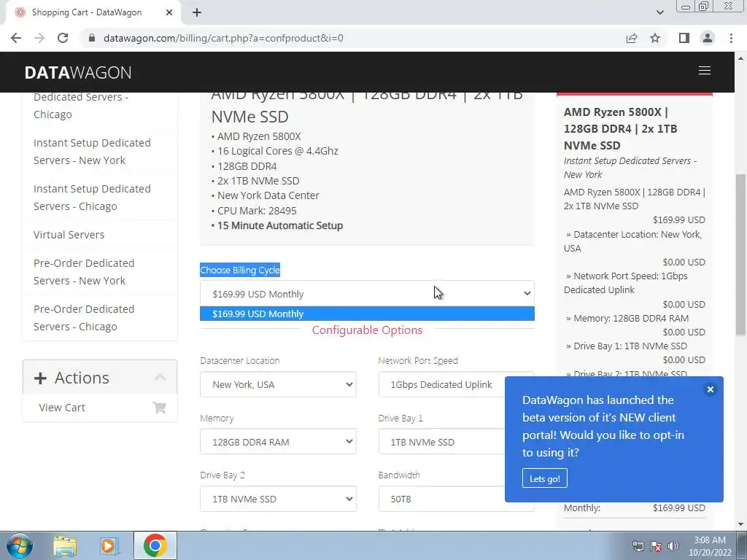
Task: Open Pre-Order Dedicated Servers - Chicago
Action: [x=84, y=318]
